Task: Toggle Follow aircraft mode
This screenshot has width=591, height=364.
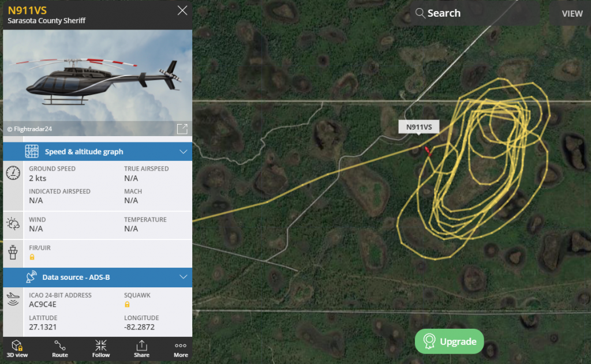Action: tap(100, 348)
